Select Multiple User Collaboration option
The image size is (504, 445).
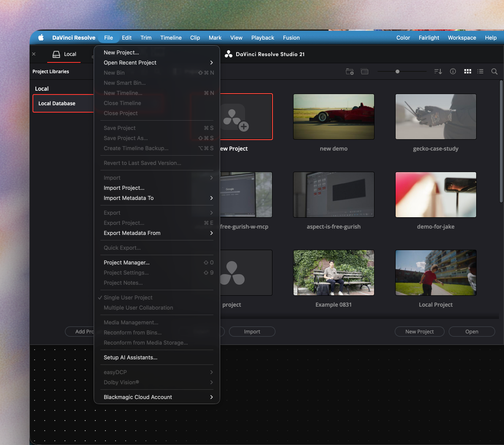click(157, 308)
